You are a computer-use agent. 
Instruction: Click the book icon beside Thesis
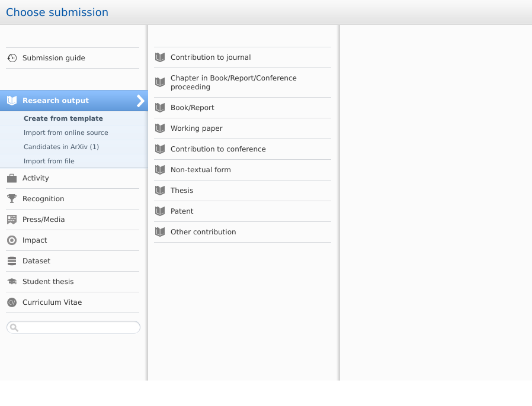(x=160, y=191)
